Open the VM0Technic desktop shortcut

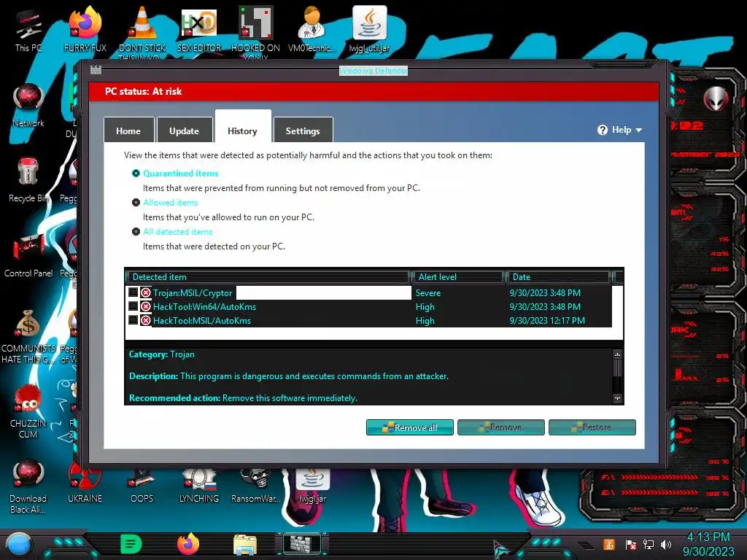(x=312, y=30)
